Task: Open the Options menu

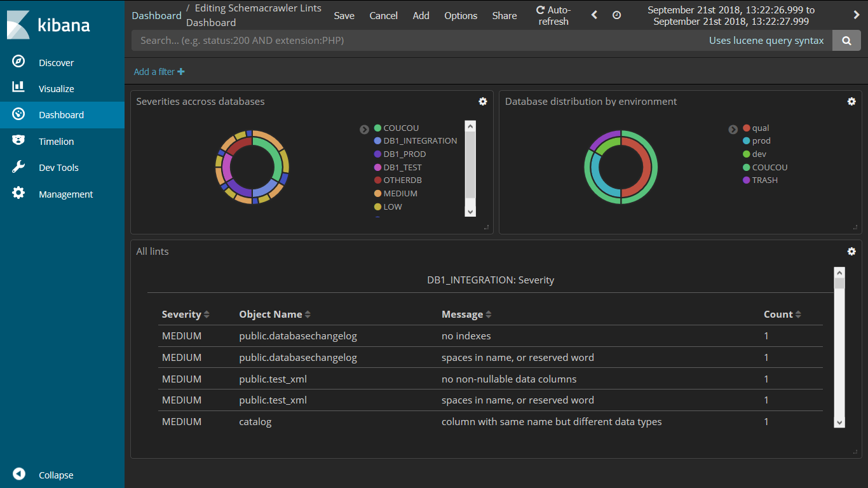Action: coord(461,15)
